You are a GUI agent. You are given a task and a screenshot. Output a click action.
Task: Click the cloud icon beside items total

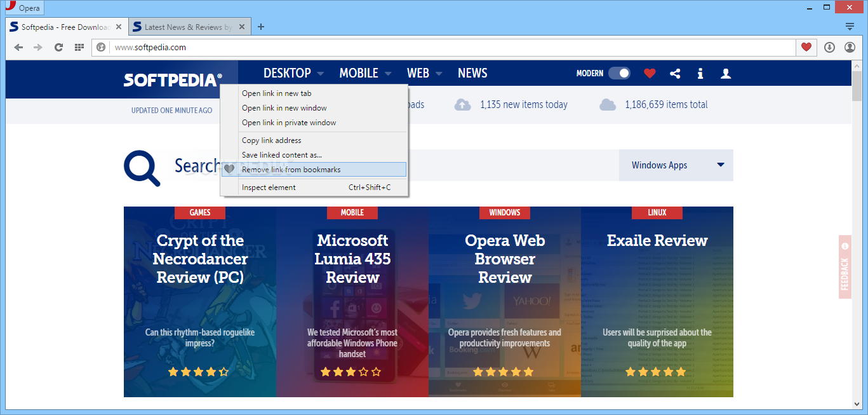[608, 104]
